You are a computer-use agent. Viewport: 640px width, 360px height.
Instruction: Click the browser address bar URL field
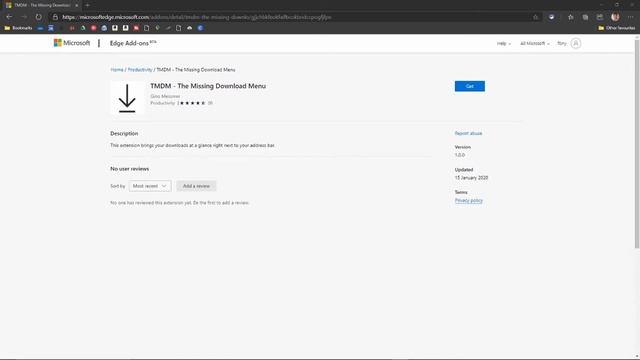pos(294,17)
